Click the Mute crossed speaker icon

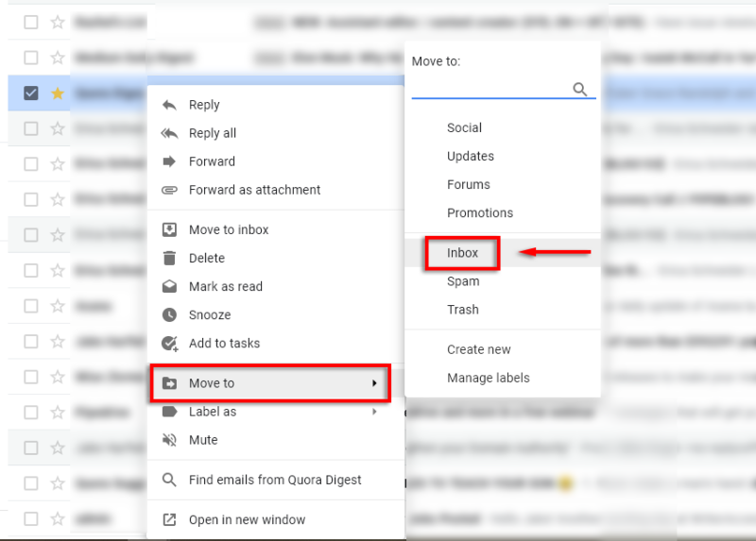coord(170,440)
